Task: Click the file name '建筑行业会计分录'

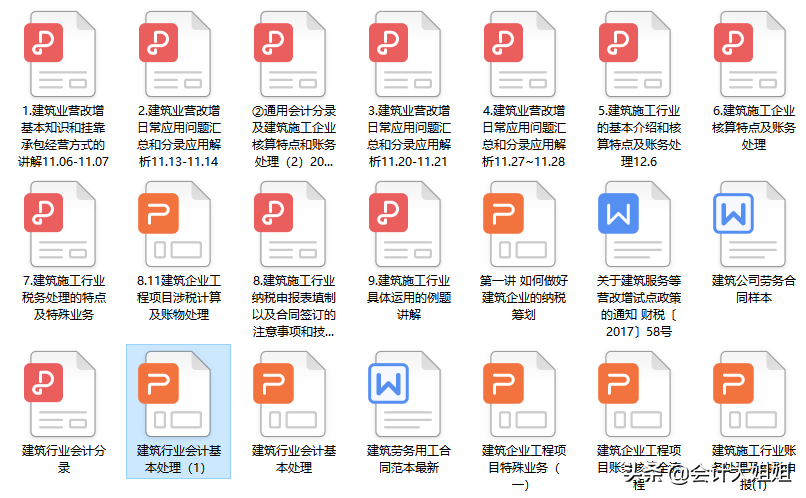Action: (64, 459)
